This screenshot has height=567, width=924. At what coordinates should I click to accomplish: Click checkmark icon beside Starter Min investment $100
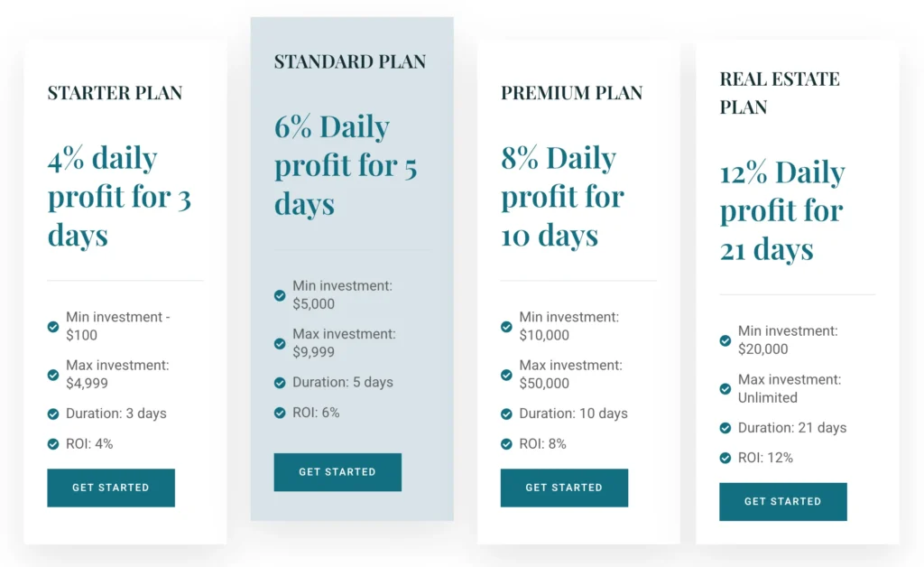click(53, 326)
